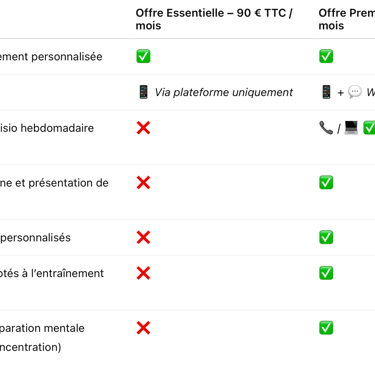Click the green check in the Essentielle personnalisée row

click(x=143, y=56)
